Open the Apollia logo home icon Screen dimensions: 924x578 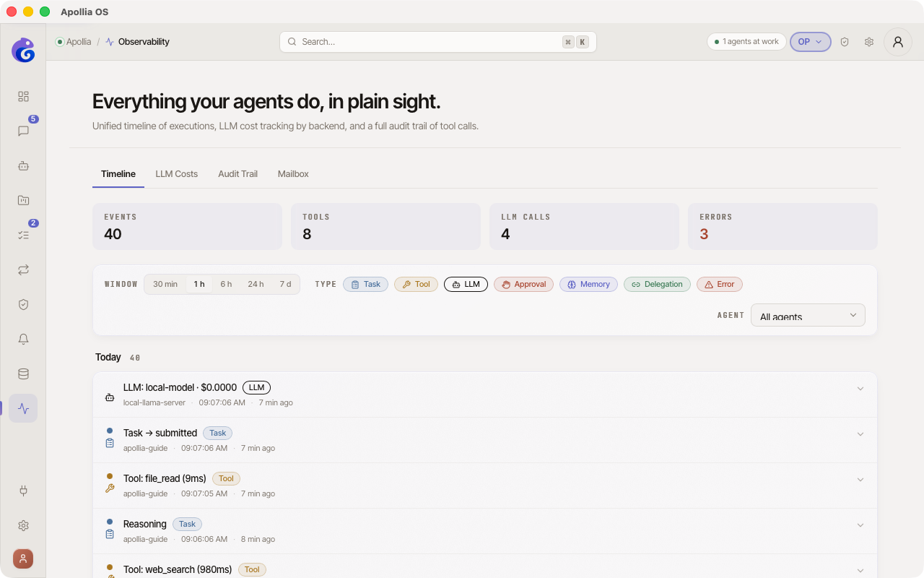(x=23, y=50)
